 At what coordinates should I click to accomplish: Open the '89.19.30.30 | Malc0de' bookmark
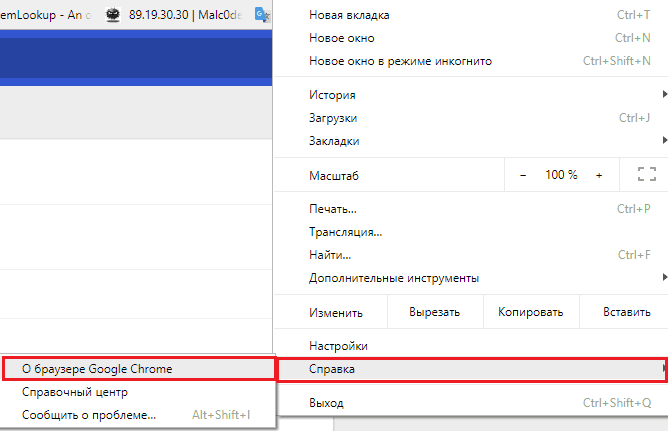click(x=173, y=15)
